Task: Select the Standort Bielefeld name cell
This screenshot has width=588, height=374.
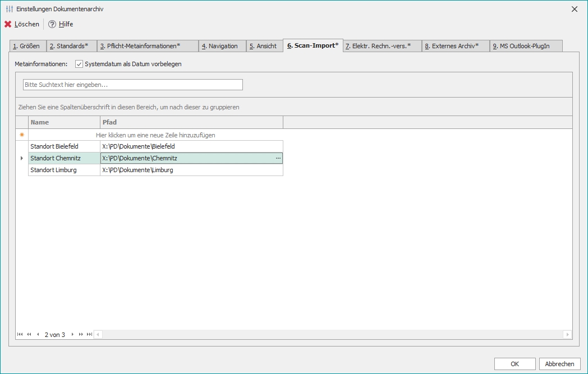Action: (64, 146)
